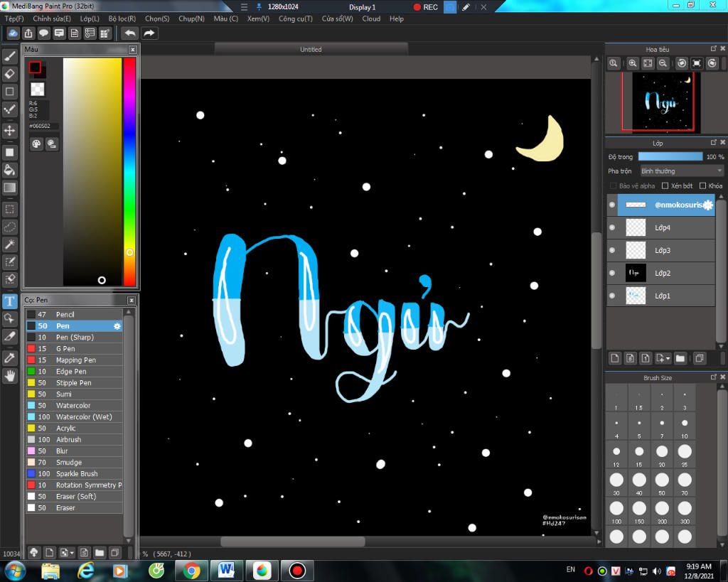This screenshot has height=582, width=728.
Task: Open the Pha trộn blend mode dropdown
Action: [682, 171]
